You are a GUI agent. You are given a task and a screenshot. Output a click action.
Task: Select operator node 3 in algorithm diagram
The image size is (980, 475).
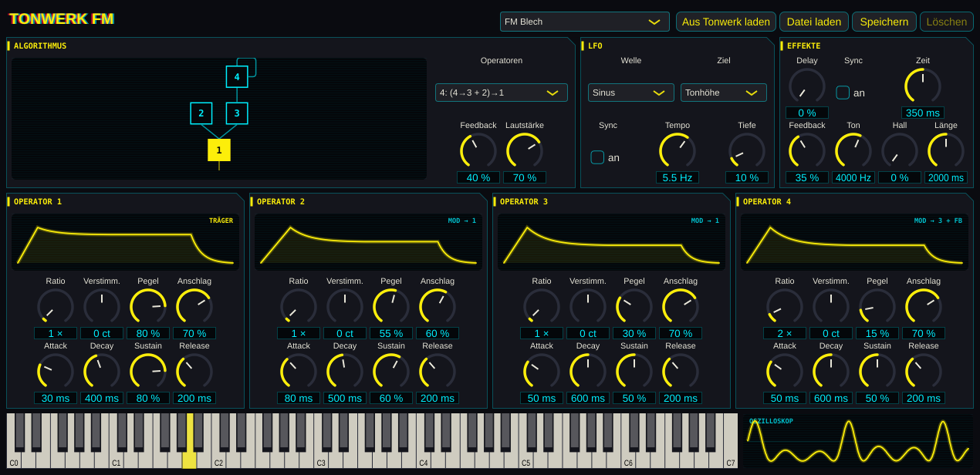[237, 113]
